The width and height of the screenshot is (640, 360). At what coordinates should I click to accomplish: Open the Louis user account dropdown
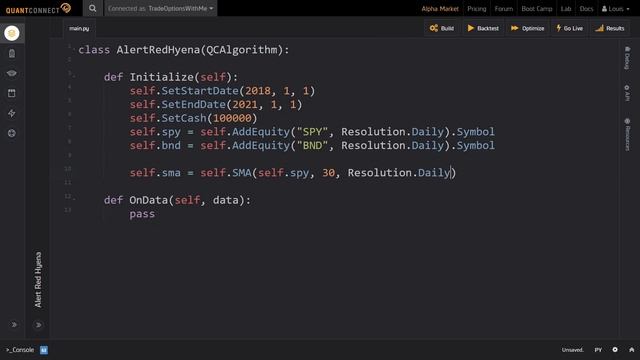[x=615, y=9]
